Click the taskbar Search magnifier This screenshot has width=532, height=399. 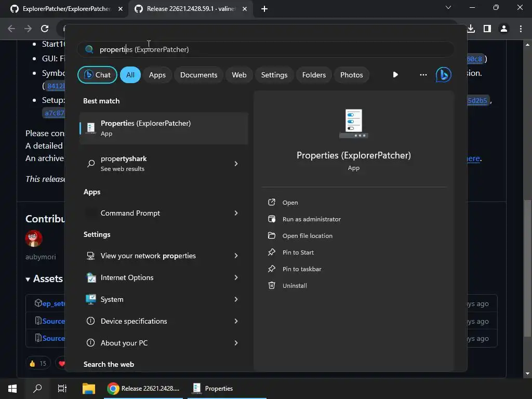click(x=37, y=389)
